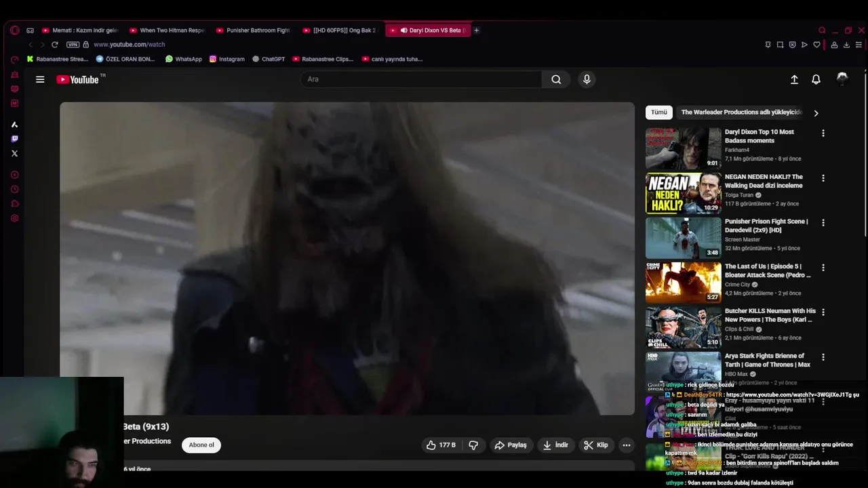Click the 'İndir' download button
The width and height of the screenshot is (868, 488).
(555, 445)
